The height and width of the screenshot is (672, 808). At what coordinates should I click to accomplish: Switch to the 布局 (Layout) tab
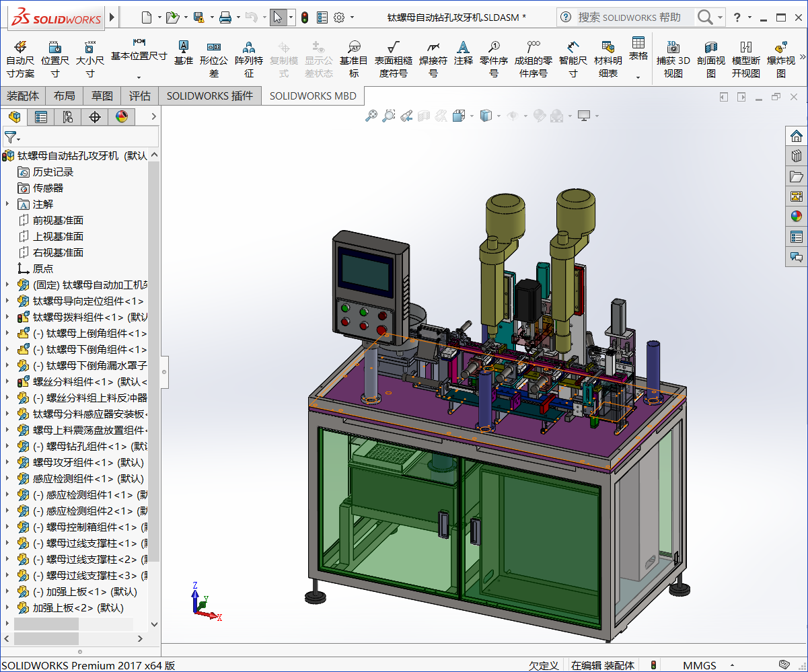pos(65,96)
